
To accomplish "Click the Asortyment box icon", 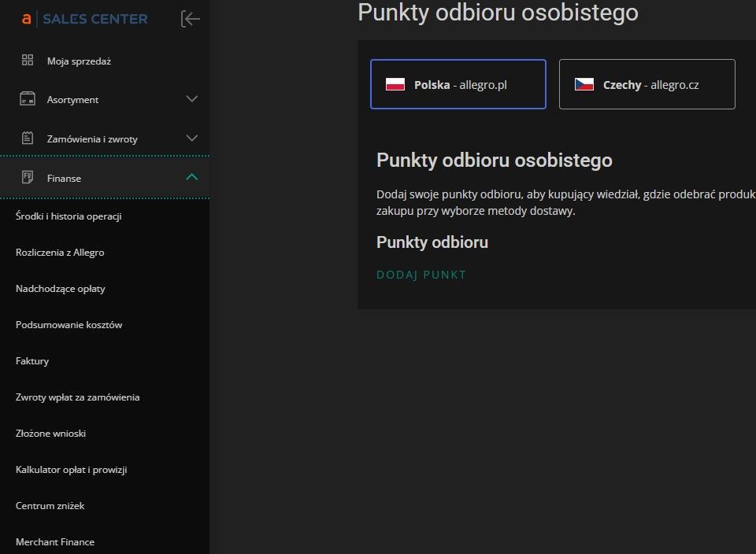I will (28, 99).
